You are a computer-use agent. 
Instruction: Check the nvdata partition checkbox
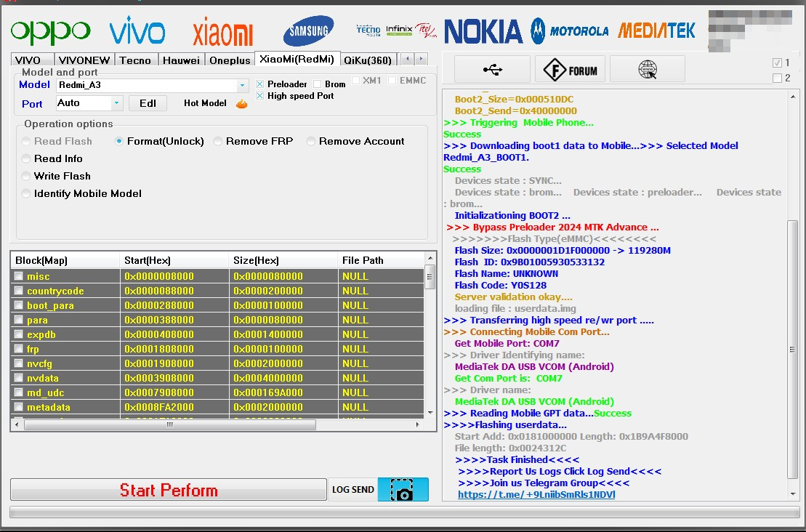(18, 378)
